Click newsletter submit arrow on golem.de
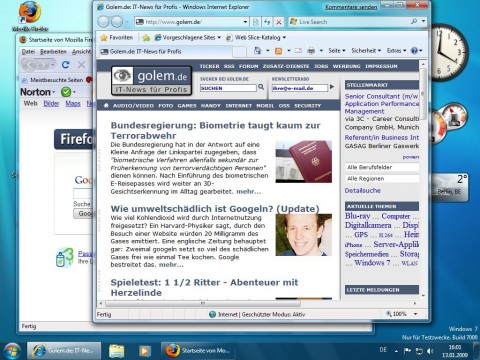The width and height of the screenshot is (480, 360). (332, 87)
